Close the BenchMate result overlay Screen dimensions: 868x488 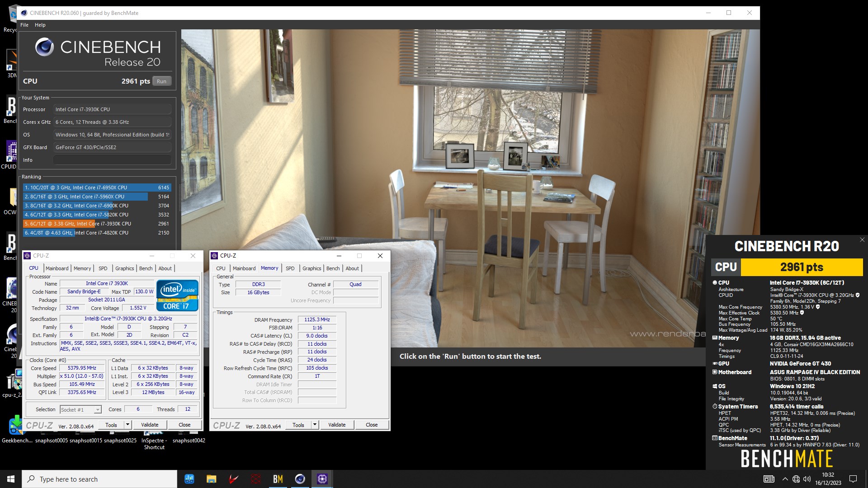coord(862,240)
